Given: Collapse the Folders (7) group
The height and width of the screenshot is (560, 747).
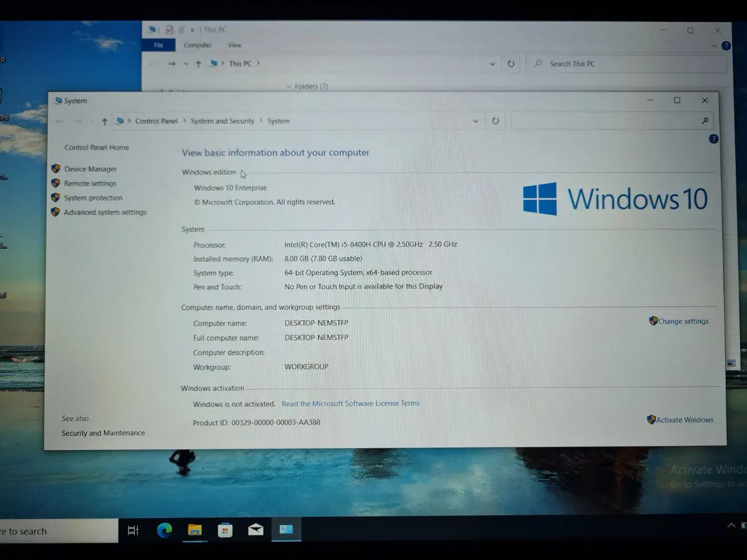Looking at the screenshot, I should click(289, 86).
